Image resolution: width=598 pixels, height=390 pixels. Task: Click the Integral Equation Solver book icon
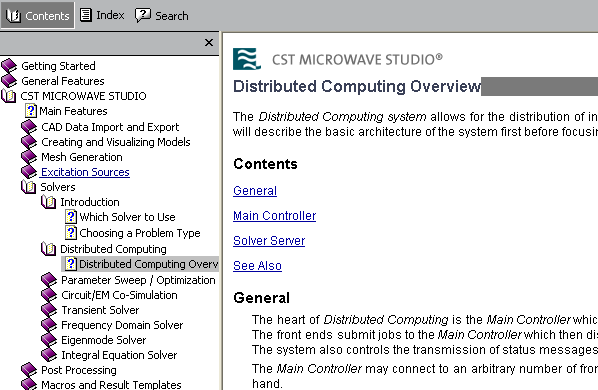(x=49, y=355)
